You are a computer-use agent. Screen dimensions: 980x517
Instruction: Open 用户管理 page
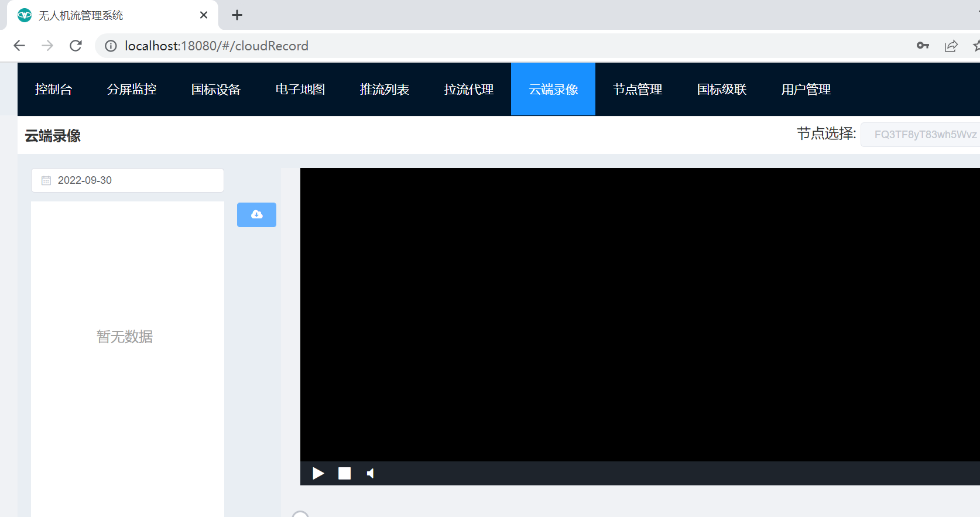(x=806, y=89)
